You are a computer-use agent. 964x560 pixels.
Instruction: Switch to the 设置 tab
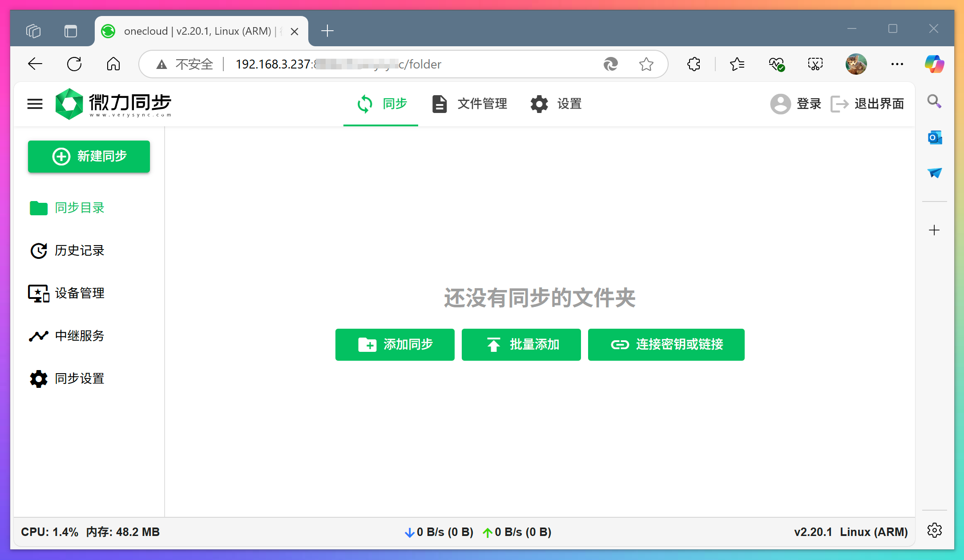point(556,104)
